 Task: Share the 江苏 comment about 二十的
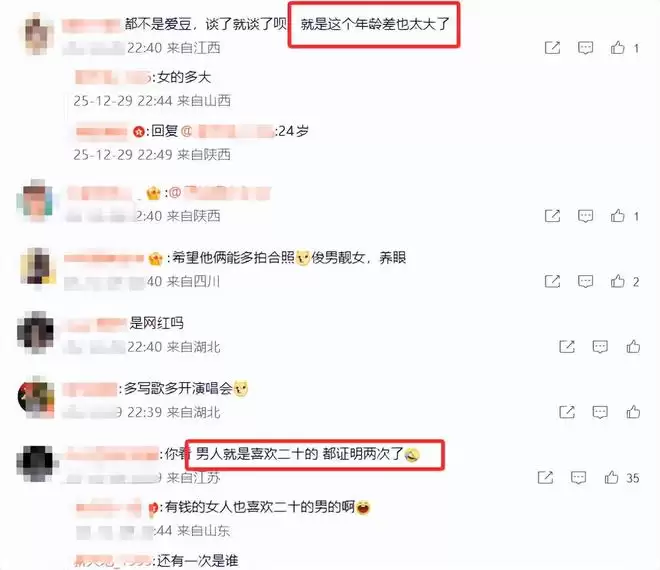pyautogui.click(x=545, y=477)
